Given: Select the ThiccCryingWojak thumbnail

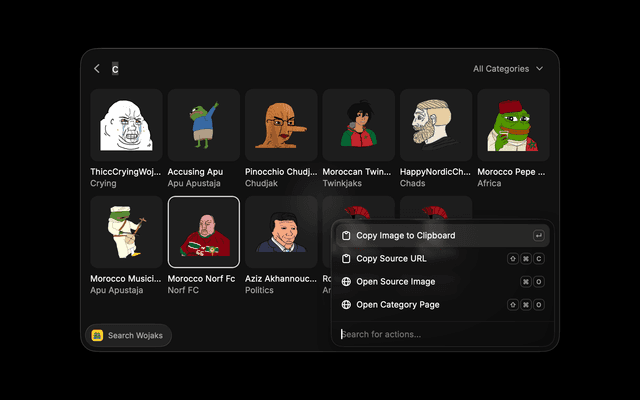Looking at the screenshot, I should [126, 125].
